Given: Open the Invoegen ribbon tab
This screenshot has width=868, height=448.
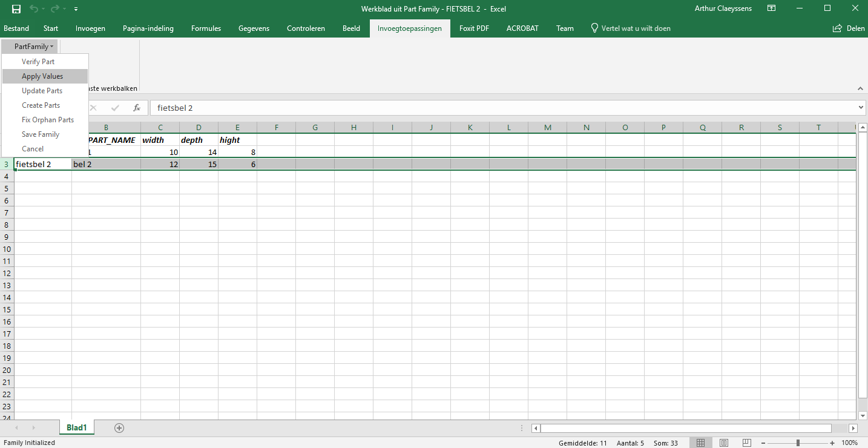Looking at the screenshot, I should point(91,28).
